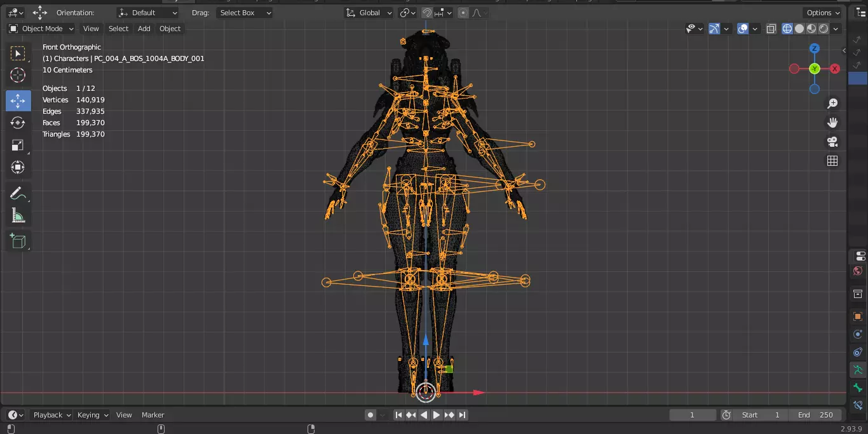This screenshot has width=868, height=434.
Task: Switch to rendered shading
Action: point(824,29)
